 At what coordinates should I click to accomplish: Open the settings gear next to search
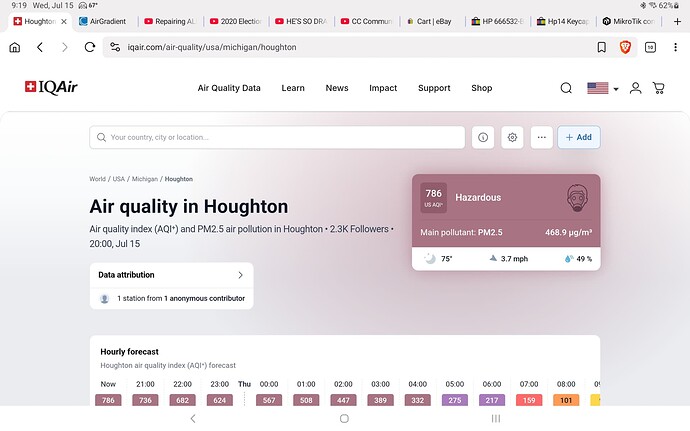pyautogui.click(x=512, y=137)
